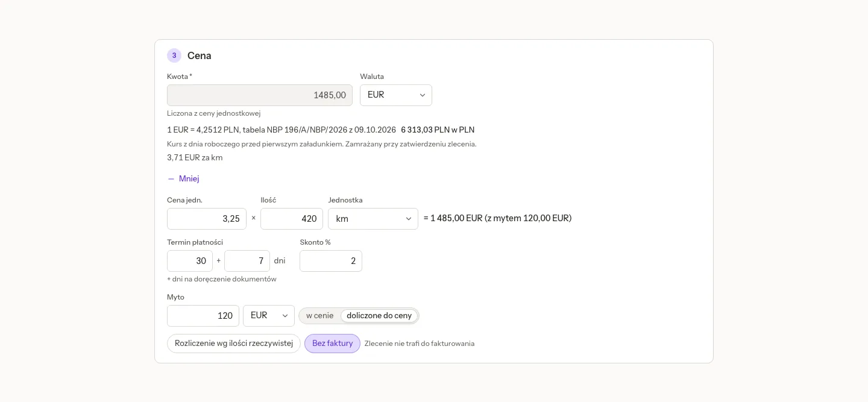Viewport: 868px width, 402px height.
Task: Toggle 'Rozliczenie wg ilości rzeczywistej' chip
Action: click(234, 344)
